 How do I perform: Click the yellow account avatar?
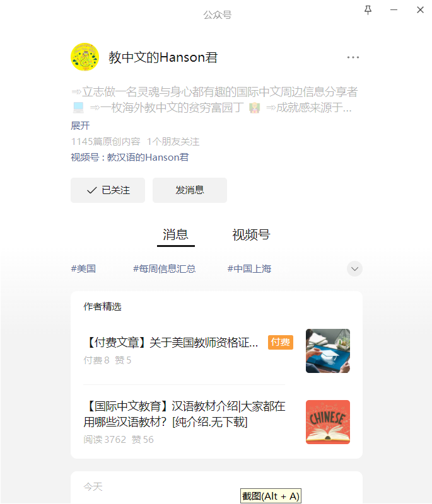click(x=85, y=57)
